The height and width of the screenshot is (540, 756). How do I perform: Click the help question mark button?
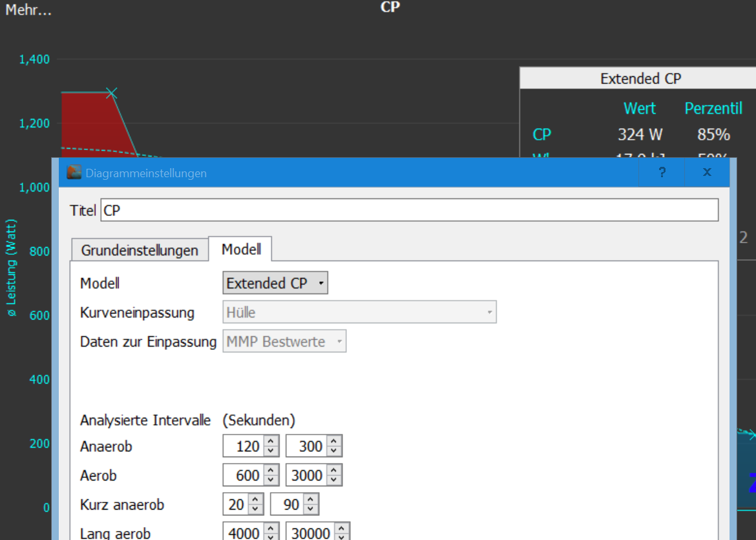pos(662,173)
